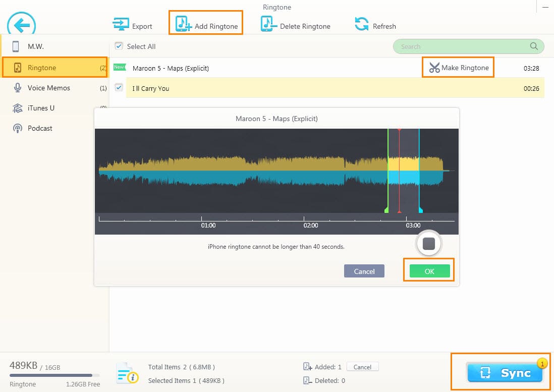Uncheck the I ll Carry You checkbox

click(119, 88)
